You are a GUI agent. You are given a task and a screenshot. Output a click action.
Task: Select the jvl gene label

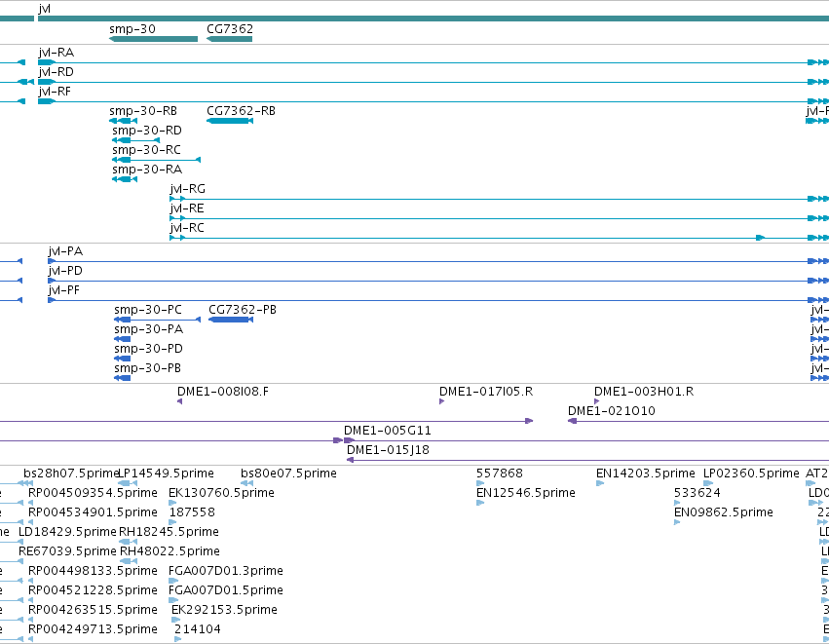pyautogui.click(x=45, y=9)
